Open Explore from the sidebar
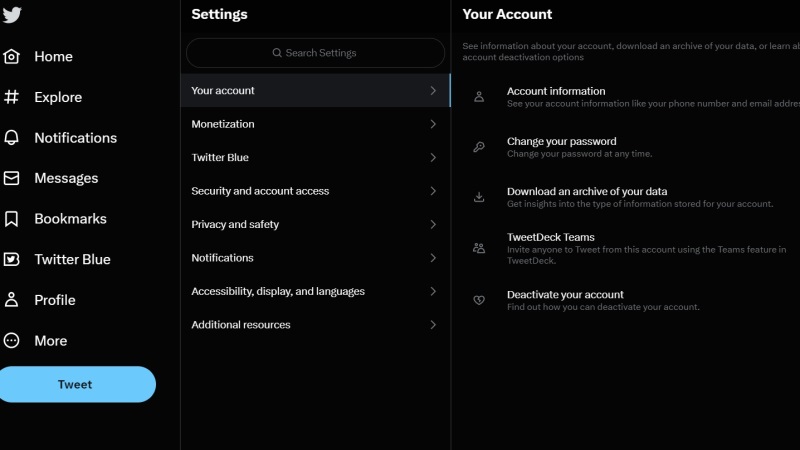This screenshot has height=450, width=800. [x=58, y=97]
